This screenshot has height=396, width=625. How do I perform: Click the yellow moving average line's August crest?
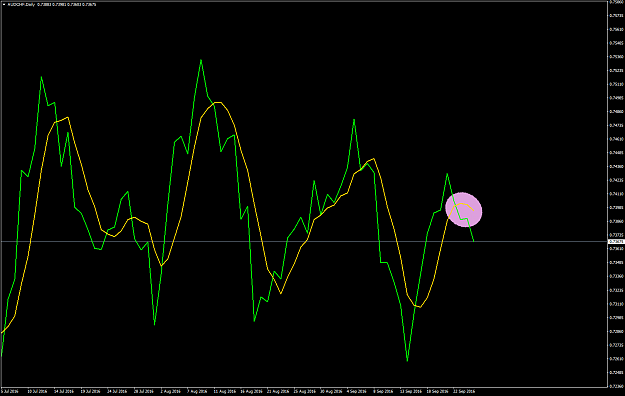coord(218,102)
